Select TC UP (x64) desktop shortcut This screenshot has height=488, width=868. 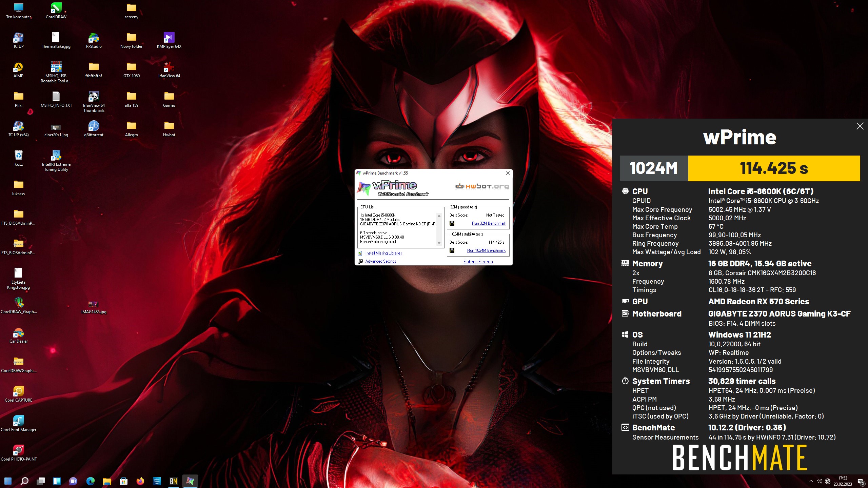pos(18,129)
